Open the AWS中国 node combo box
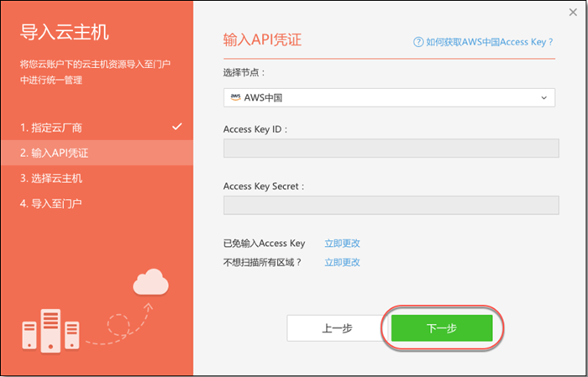The image size is (588, 377). (x=389, y=98)
